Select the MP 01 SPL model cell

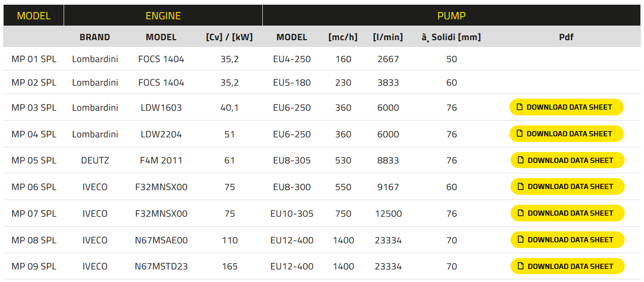[x=34, y=59]
